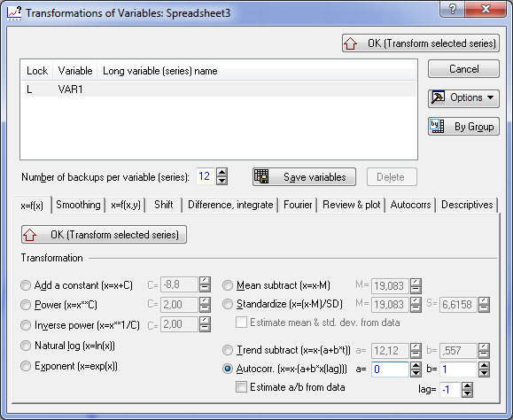The image size is (513, 420).
Task: Select Mean subtract (x=x-M) radio
Action: (x=228, y=285)
